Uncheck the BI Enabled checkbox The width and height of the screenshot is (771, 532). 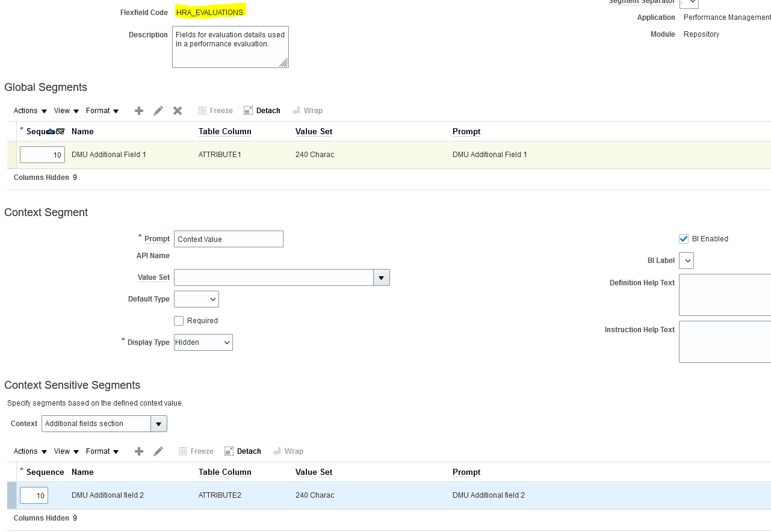click(684, 238)
